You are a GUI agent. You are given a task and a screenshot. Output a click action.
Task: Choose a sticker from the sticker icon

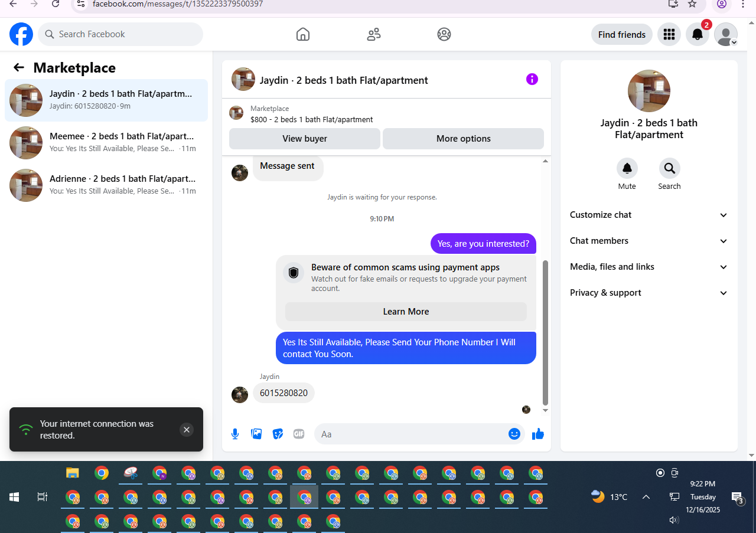click(x=278, y=434)
